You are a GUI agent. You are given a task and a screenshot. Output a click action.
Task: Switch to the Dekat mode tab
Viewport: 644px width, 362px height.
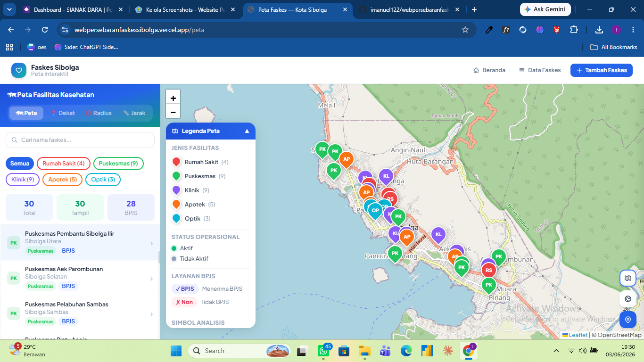point(63,113)
